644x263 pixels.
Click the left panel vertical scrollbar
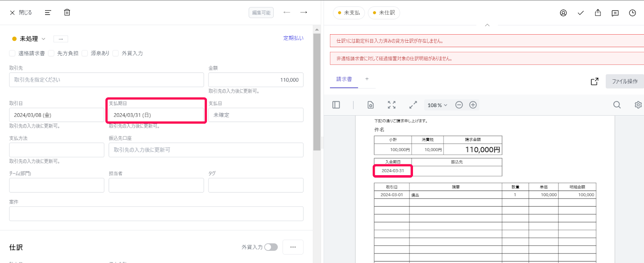pyautogui.click(x=317, y=92)
